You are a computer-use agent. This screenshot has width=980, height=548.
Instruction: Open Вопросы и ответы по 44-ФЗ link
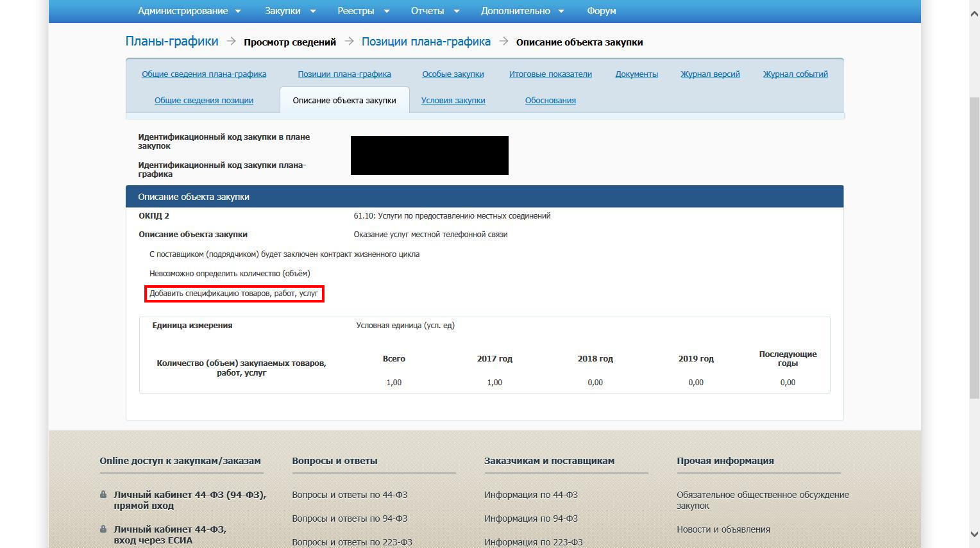pos(350,495)
